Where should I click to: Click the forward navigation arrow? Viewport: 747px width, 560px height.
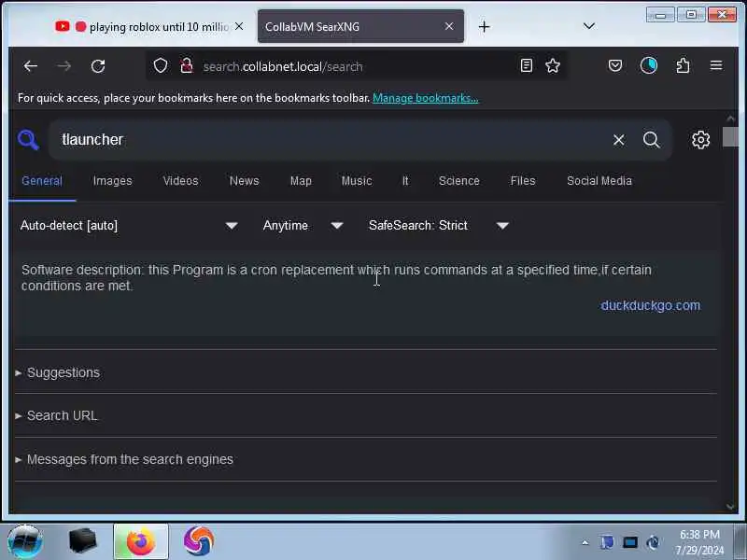(x=63, y=66)
